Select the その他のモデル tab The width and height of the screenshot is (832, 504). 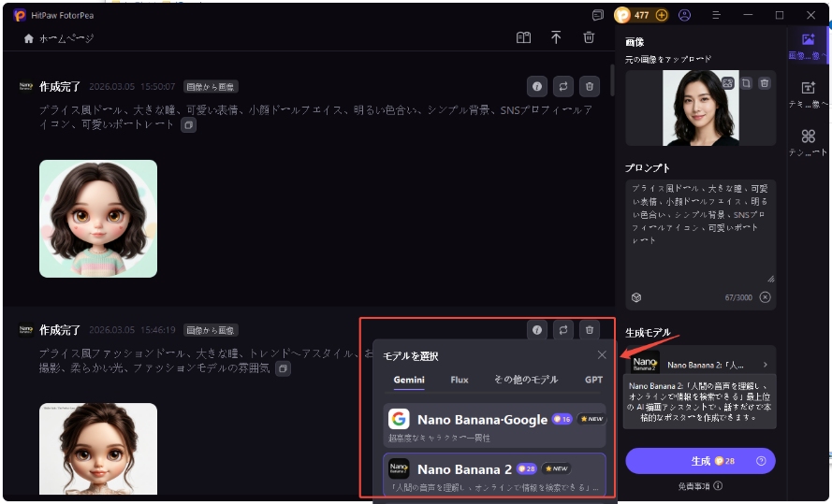pyautogui.click(x=526, y=380)
